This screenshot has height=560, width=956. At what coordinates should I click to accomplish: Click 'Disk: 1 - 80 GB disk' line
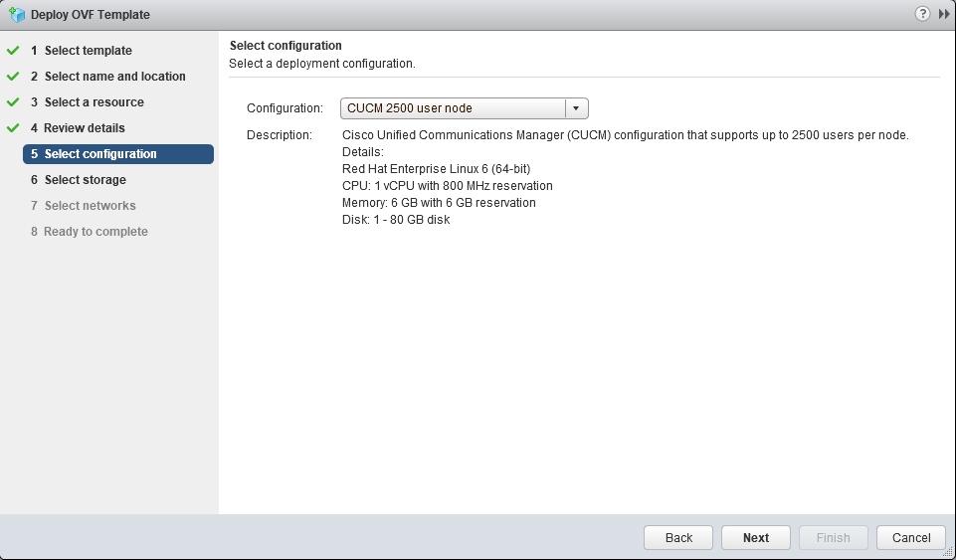coord(396,220)
